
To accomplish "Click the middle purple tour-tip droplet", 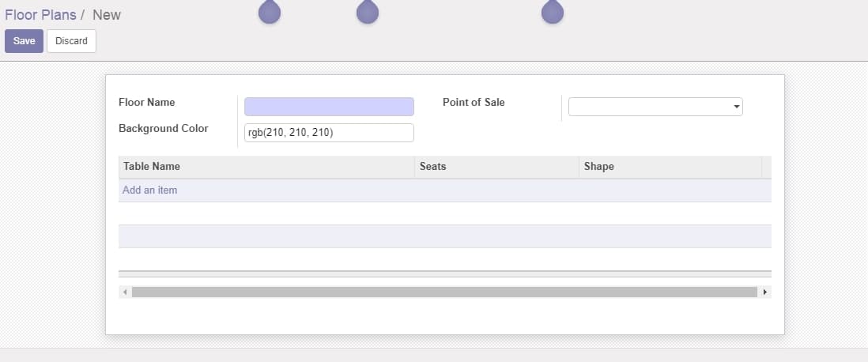I will point(368,12).
